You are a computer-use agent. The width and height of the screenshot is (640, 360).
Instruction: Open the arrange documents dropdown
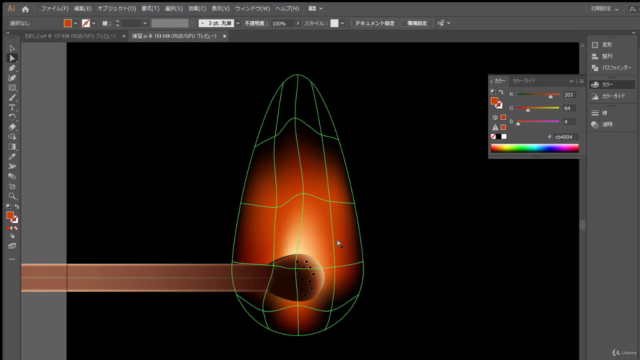click(x=315, y=9)
